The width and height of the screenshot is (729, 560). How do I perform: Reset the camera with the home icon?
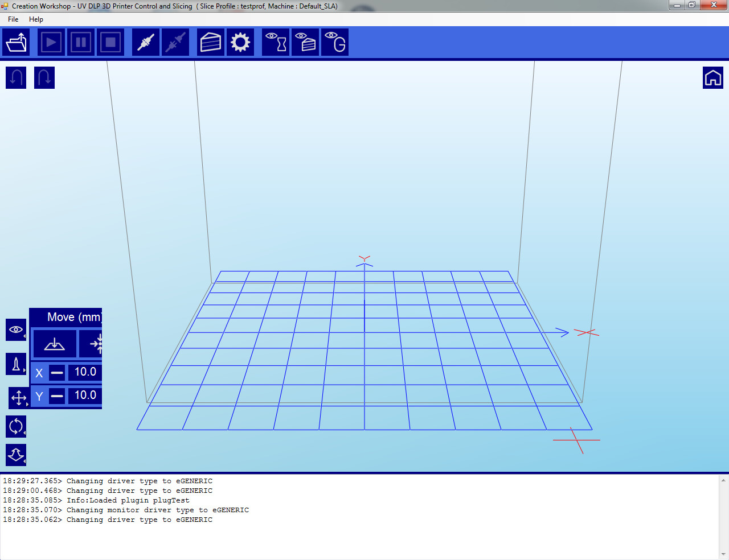tap(712, 77)
